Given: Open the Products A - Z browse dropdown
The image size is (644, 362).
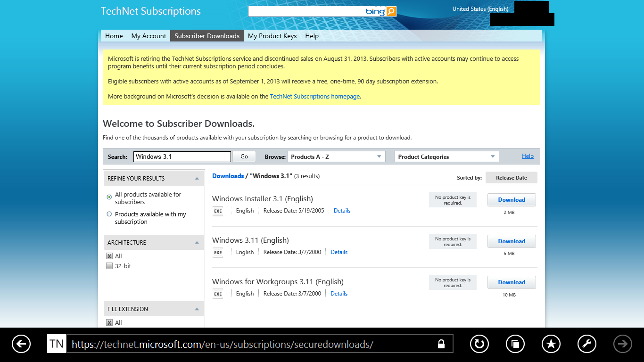Looking at the screenshot, I should pos(336,156).
